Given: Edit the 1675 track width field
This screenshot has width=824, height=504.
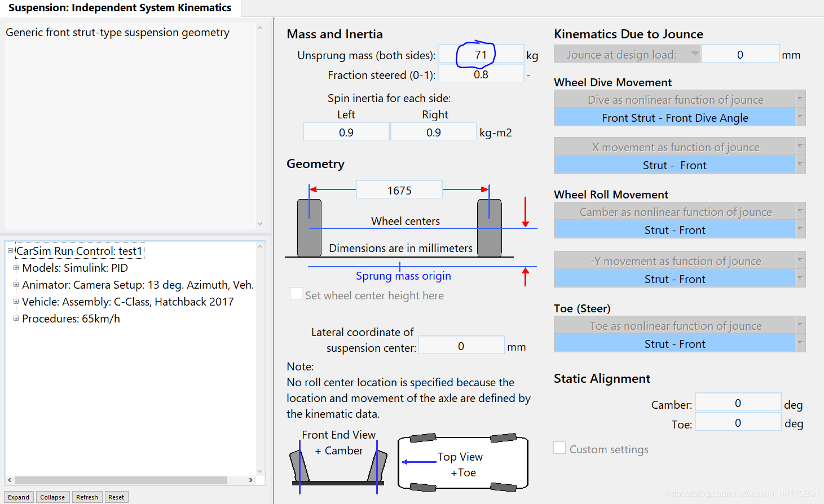Looking at the screenshot, I should click(x=399, y=190).
